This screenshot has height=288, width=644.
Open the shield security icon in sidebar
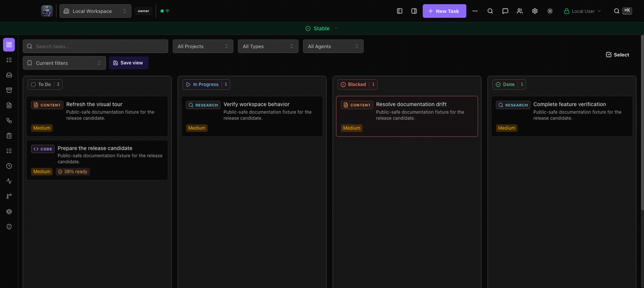(9, 227)
